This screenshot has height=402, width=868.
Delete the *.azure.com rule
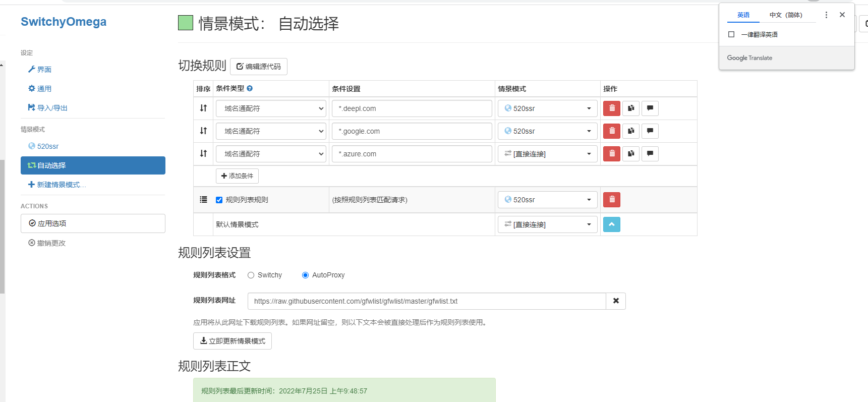(x=612, y=154)
